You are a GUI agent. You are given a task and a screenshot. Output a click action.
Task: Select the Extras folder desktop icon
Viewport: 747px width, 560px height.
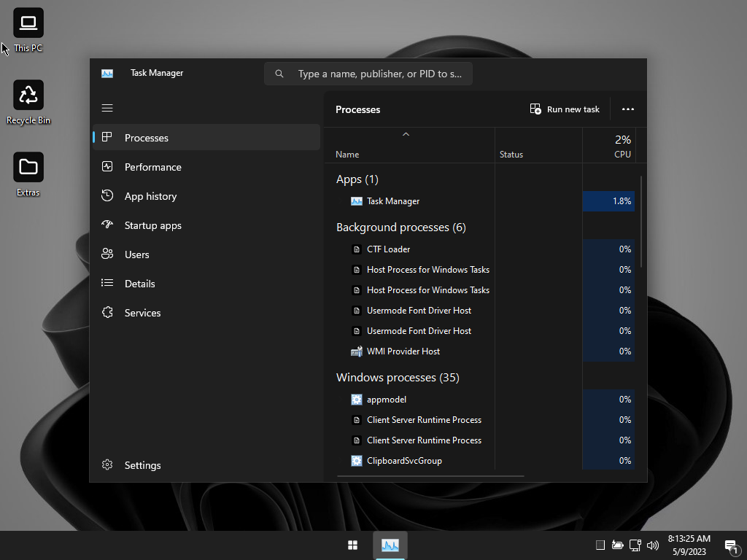pos(28,174)
